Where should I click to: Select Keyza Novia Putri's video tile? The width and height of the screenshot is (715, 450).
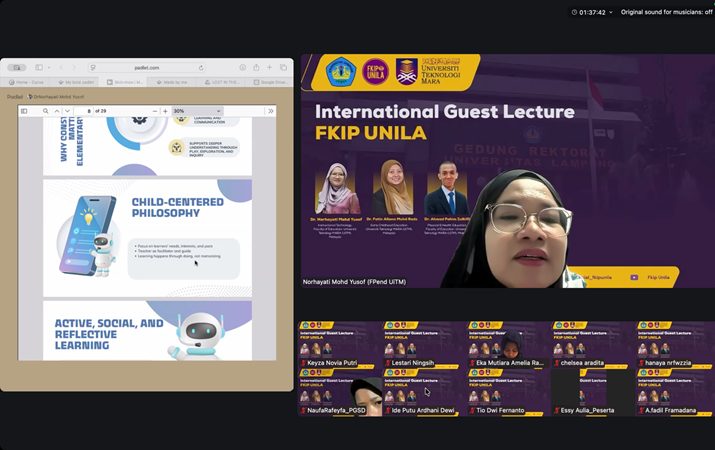point(339,345)
